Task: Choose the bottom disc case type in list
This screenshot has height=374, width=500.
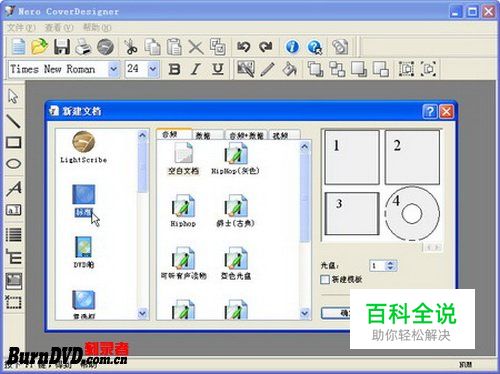Action: pyautogui.click(x=84, y=304)
